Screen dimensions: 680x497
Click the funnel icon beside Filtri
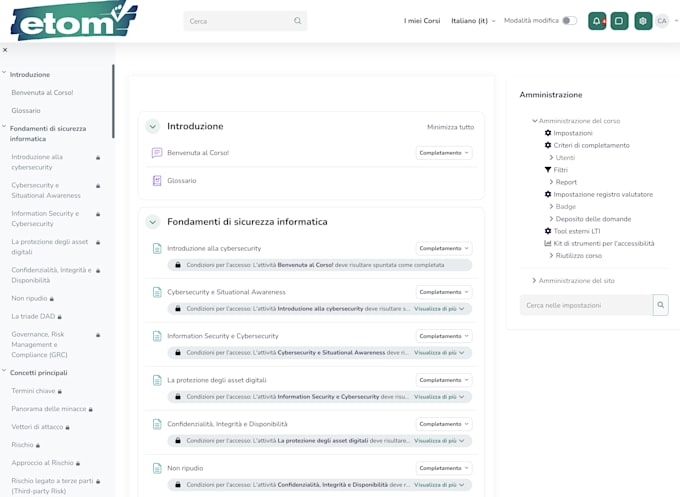[x=548, y=170]
